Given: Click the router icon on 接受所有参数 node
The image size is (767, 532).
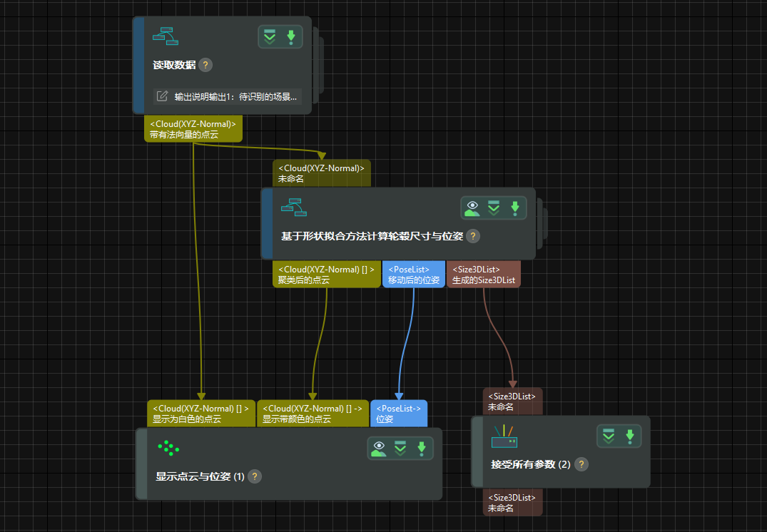Looking at the screenshot, I should 504,436.
